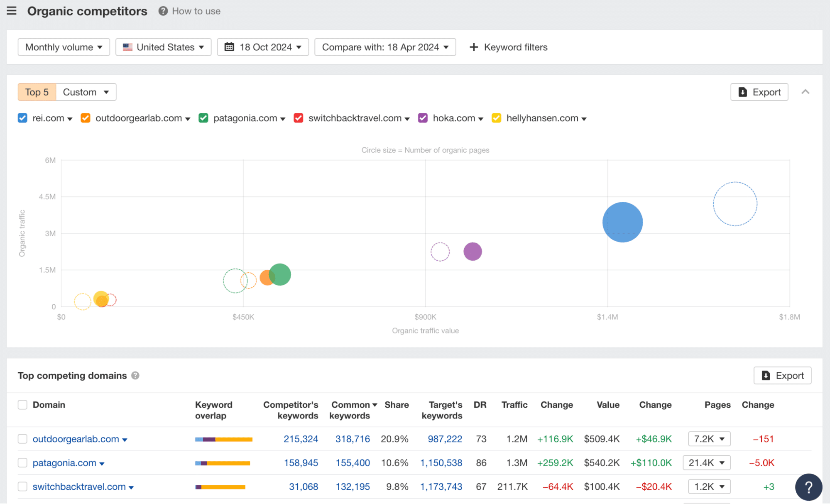Click the dashed purple hoka.com comparison circle
830x504 pixels.
(440, 252)
